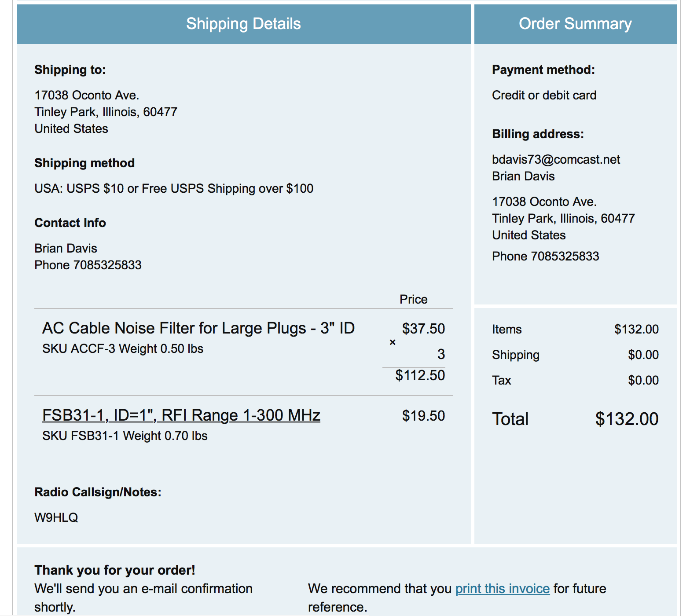
Task: Click the "Thank you for your order!" heading
Action: [114, 570]
